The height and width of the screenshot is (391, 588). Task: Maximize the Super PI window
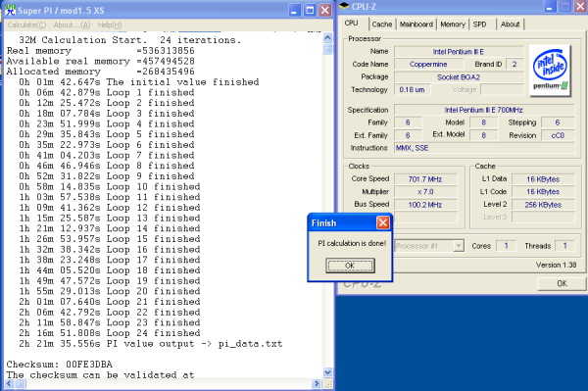click(310, 10)
